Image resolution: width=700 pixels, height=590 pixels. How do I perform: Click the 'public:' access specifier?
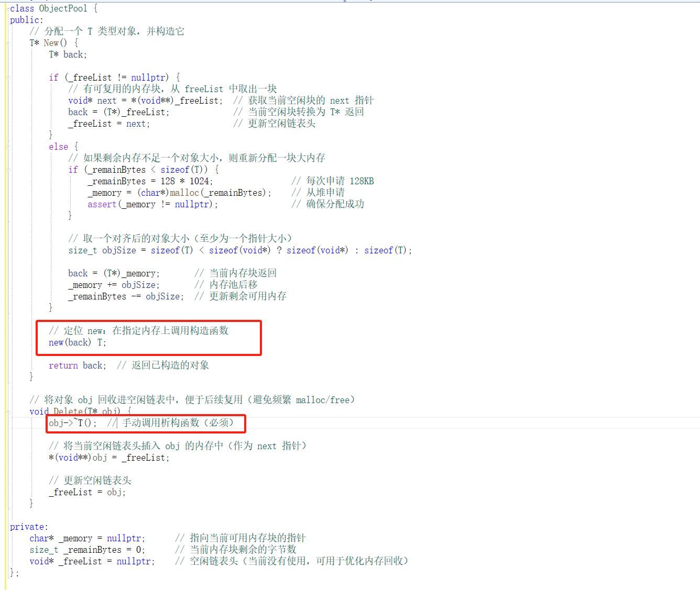[27, 20]
